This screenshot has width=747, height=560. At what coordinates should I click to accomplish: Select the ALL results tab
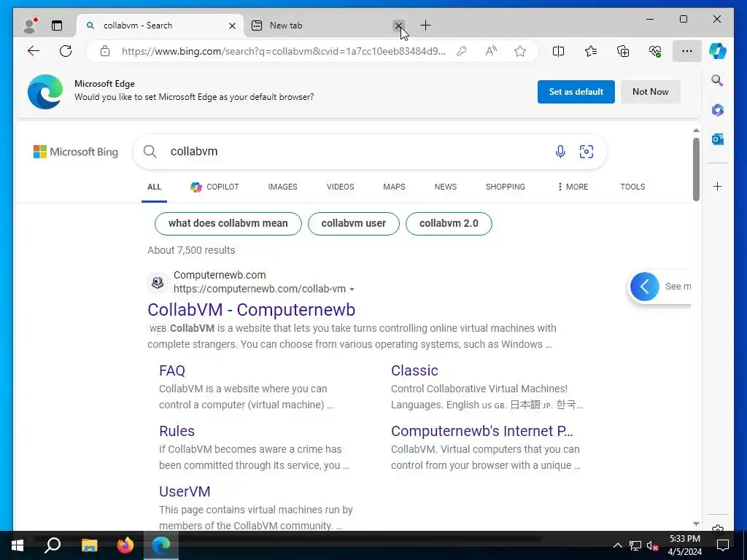click(154, 187)
